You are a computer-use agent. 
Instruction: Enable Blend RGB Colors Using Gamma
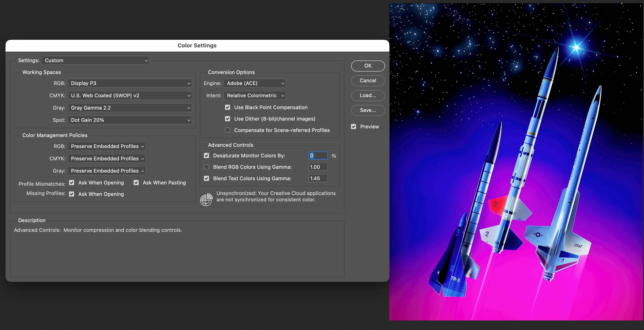point(207,167)
